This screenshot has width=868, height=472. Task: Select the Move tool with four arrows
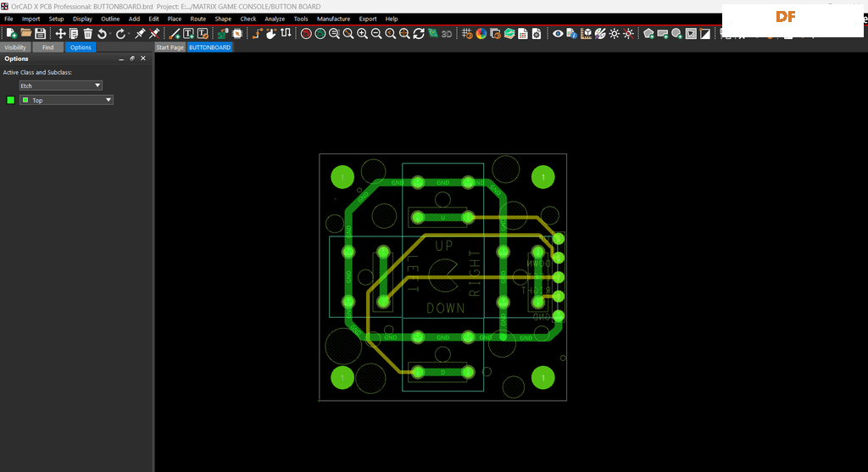tap(60, 34)
